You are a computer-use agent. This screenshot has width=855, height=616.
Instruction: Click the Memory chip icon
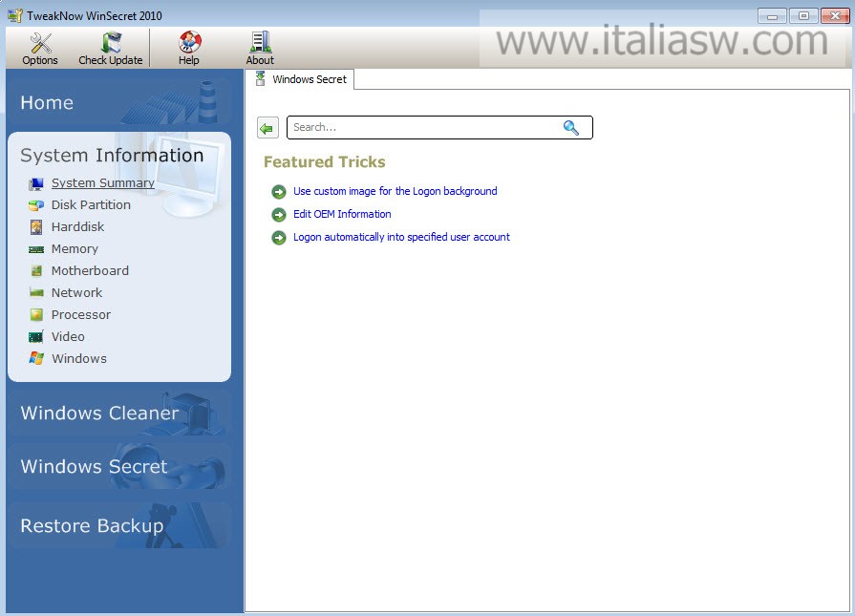(36, 249)
